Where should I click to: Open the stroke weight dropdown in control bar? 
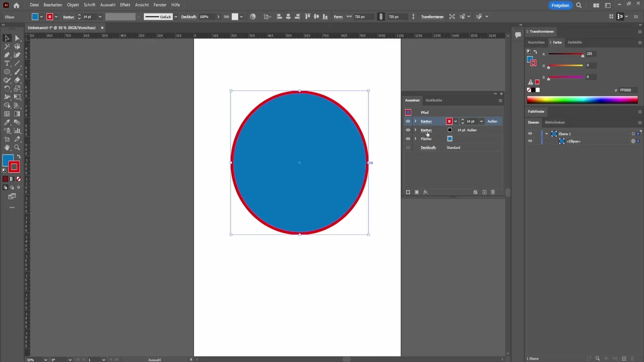pyautogui.click(x=100, y=17)
